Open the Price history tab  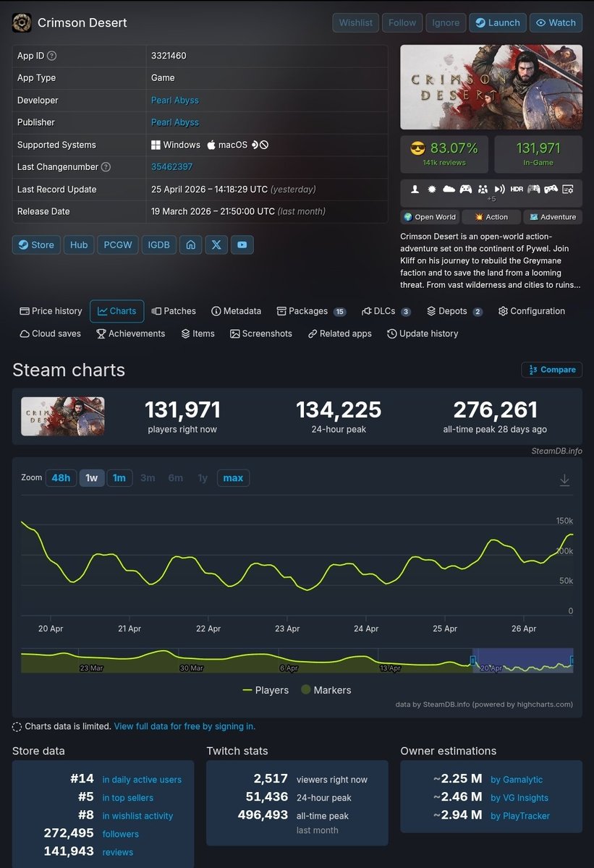51,311
